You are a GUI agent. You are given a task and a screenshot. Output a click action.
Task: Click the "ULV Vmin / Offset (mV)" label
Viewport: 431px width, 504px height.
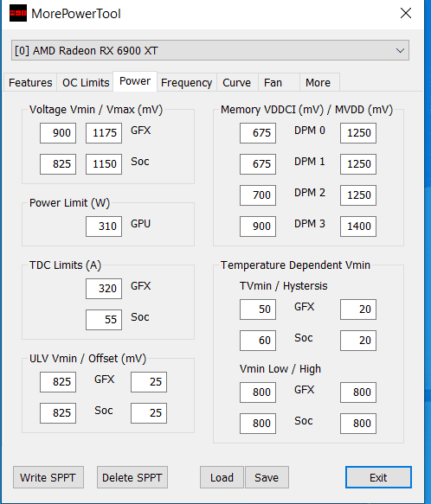tap(87, 359)
